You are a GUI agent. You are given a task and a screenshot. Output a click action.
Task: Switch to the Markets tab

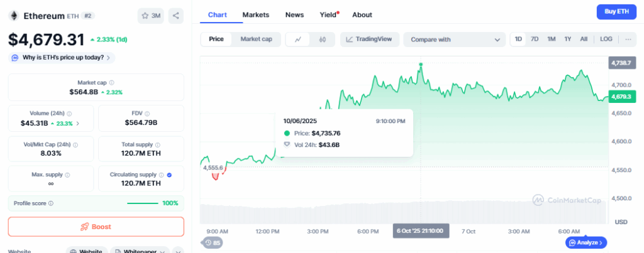(x=255, y=14)
